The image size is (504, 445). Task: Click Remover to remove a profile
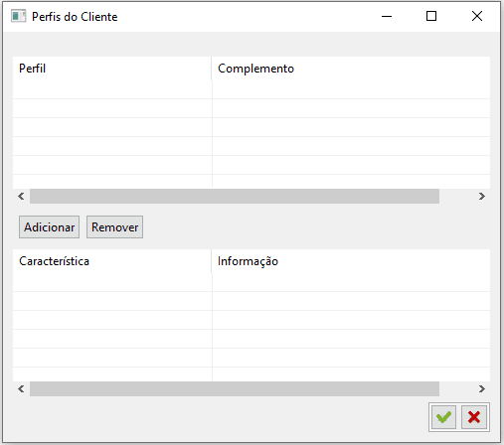114,227
